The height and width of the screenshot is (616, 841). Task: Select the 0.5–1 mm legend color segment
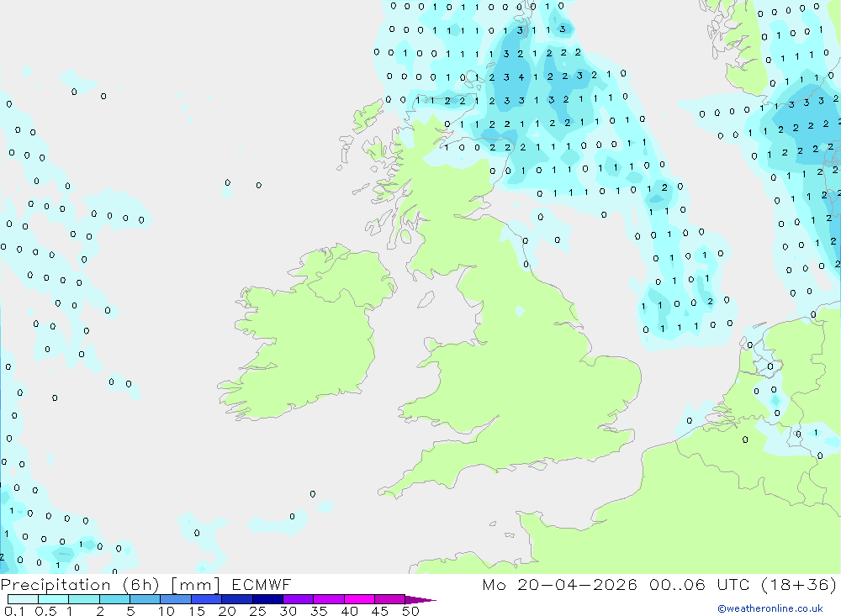coord(53,599)
